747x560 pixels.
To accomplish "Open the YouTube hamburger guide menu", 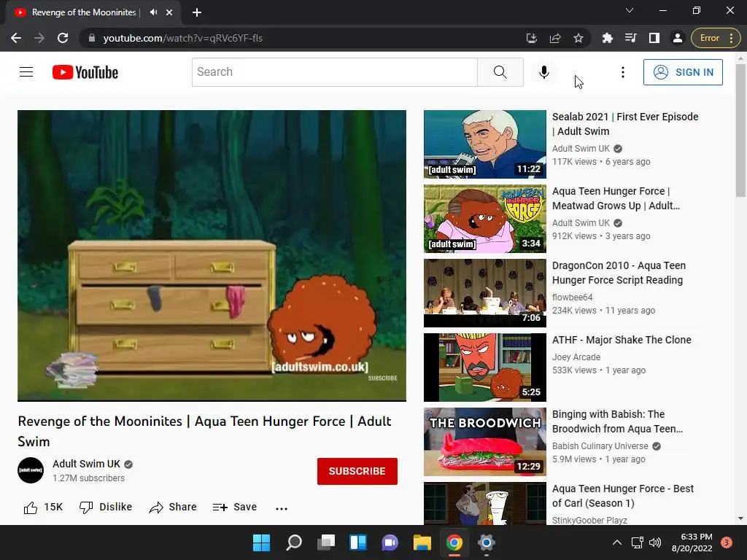I will click(x=26, y=72).
